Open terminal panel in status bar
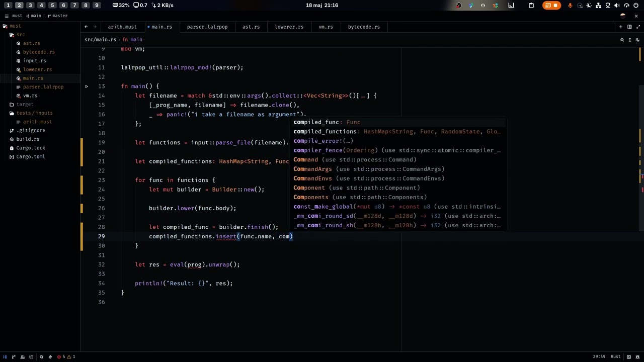The height and width of the screenshot is (362, 644). pos(629,357)
